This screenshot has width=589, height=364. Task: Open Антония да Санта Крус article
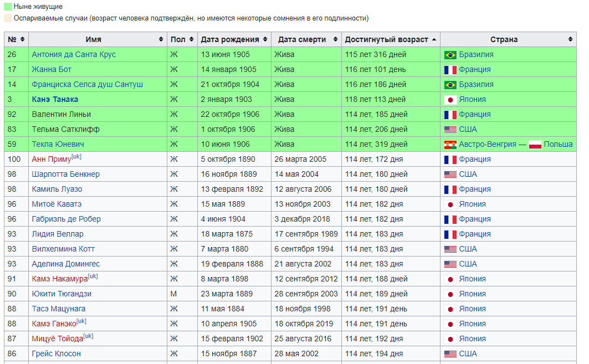[x=74, y=54]
